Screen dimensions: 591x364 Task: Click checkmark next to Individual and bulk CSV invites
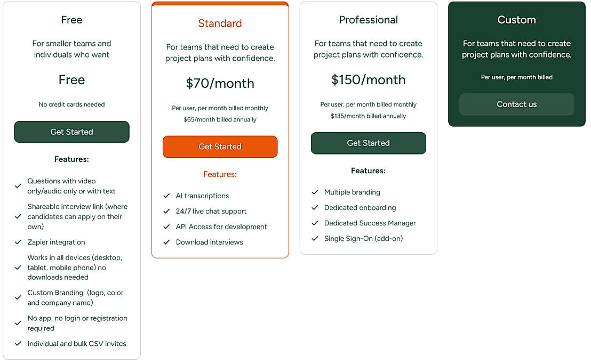[x=18, y=344]
